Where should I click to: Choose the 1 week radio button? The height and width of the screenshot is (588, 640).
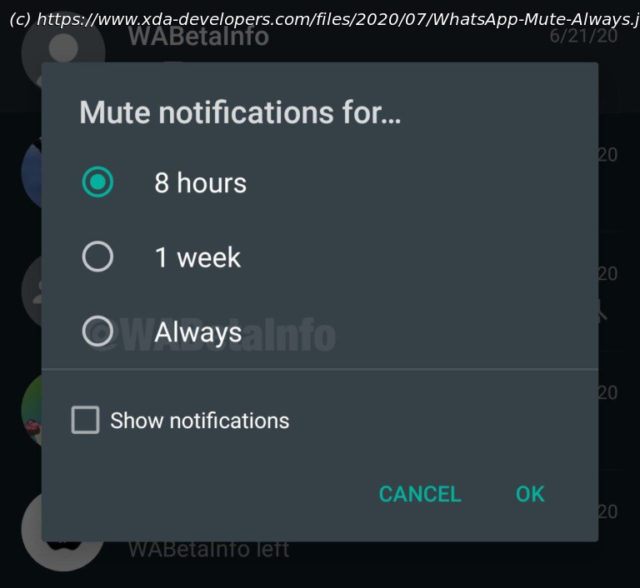98,257
